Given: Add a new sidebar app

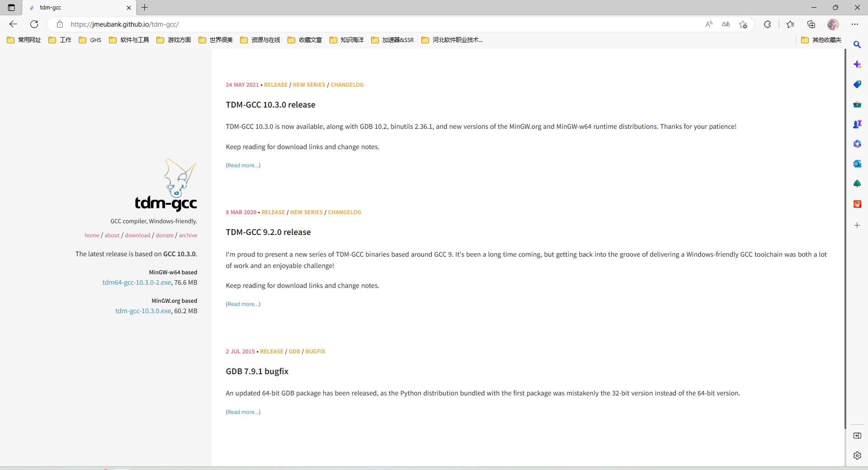Looking at the screenshot, I should pyautogui.click(x=857, y=225).
